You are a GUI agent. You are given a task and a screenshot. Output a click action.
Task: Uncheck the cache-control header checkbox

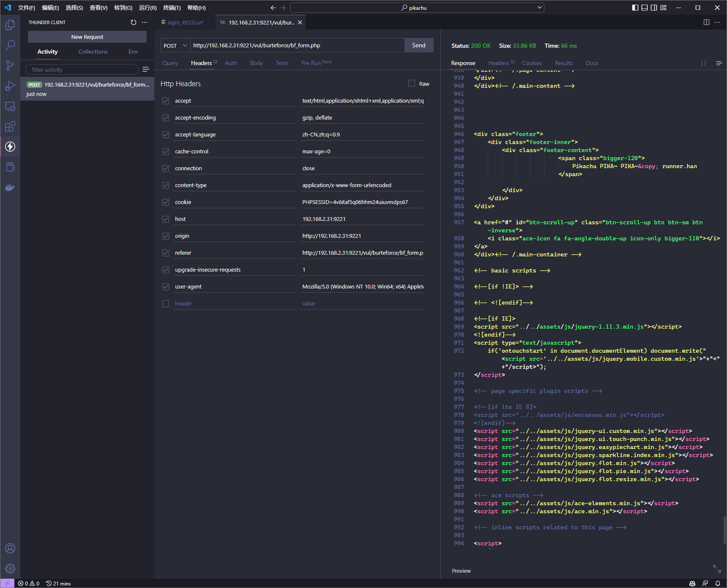166,151
